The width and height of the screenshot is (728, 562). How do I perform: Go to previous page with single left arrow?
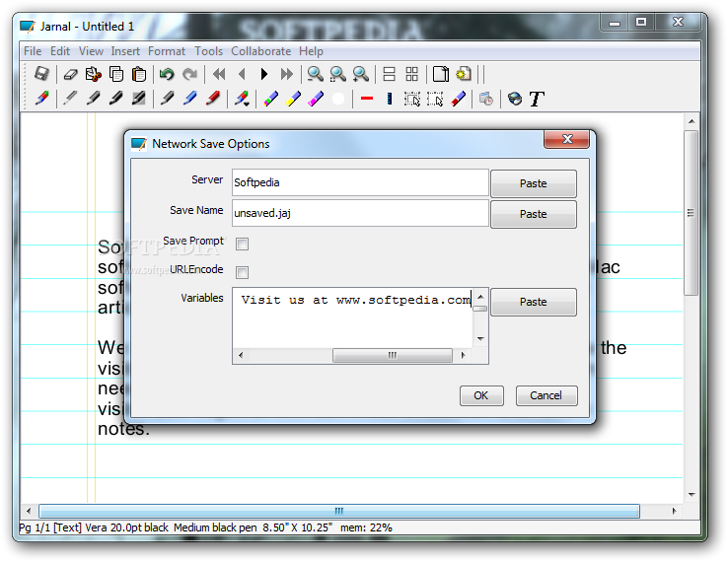[x=242, y=74]
